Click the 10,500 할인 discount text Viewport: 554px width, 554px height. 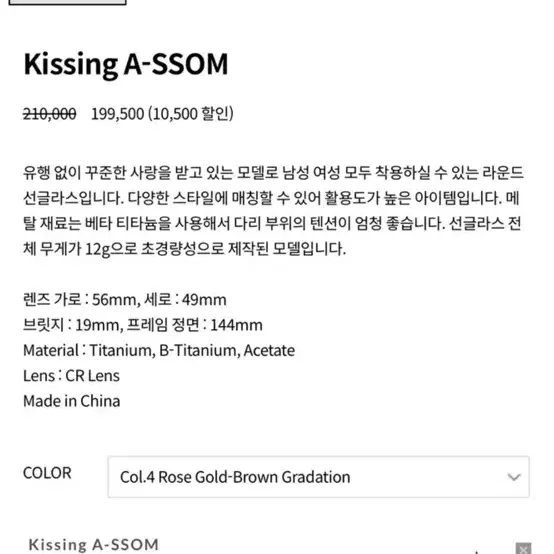click(x=191, y=114)
